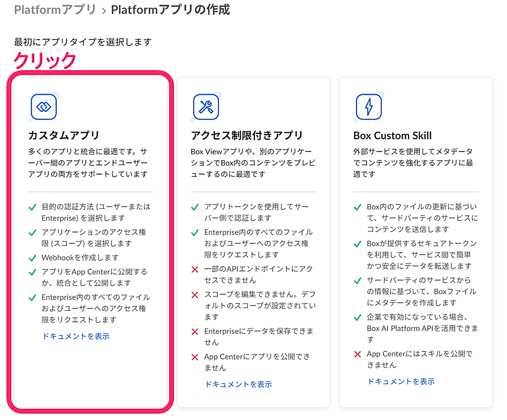Click checkmark beside アプリトークンを使用して
Viewport: 507px width, 420px height.
pyautogui.click(x=195, y=207)
